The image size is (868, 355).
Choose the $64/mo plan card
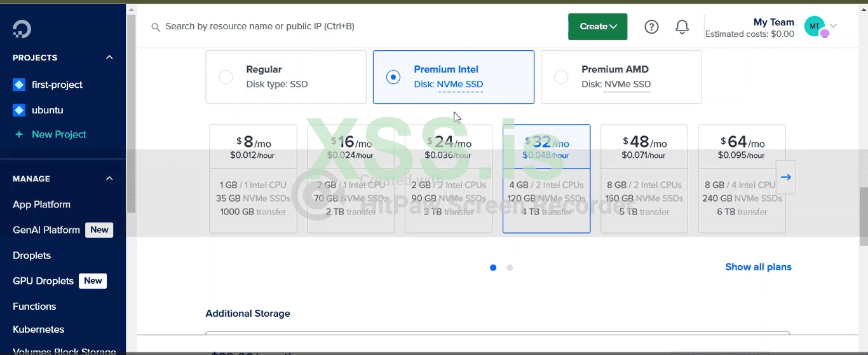742,179
